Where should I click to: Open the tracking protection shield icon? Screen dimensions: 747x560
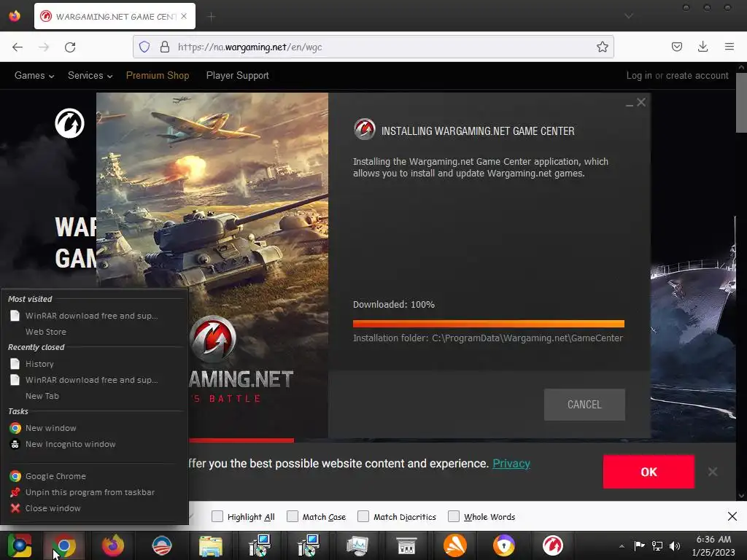click(x=144, y=47)
